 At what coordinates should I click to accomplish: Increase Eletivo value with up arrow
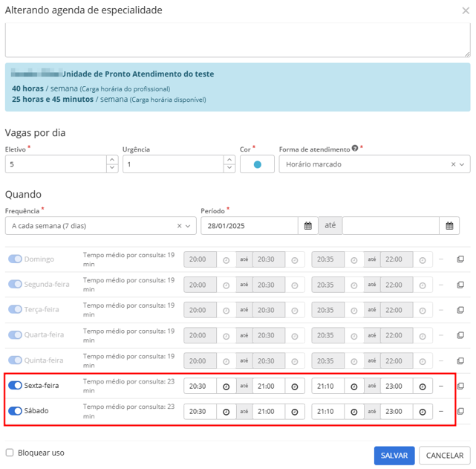(112, 160)
